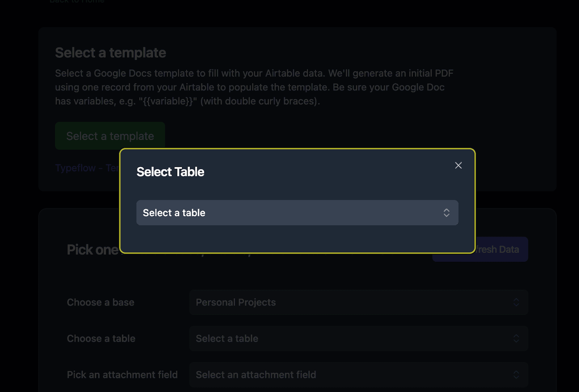
Task: Click the Choose a table label
Action: click(x=101, y=338)
